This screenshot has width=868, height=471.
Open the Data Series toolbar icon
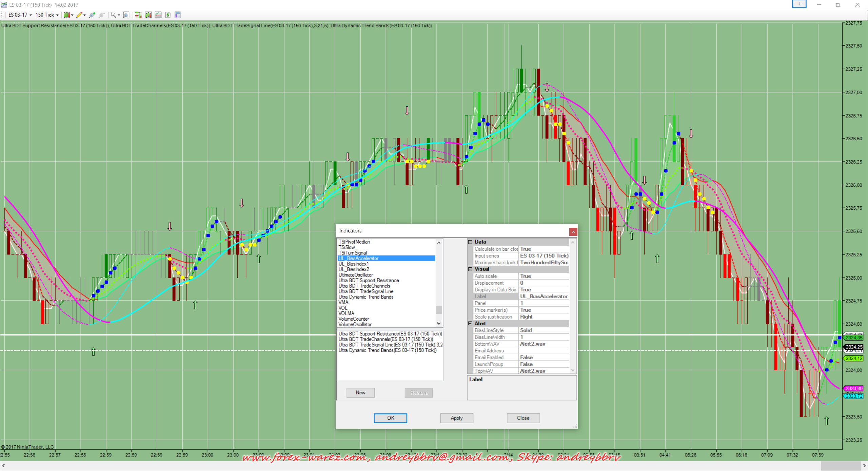click(x=148, y=15)
